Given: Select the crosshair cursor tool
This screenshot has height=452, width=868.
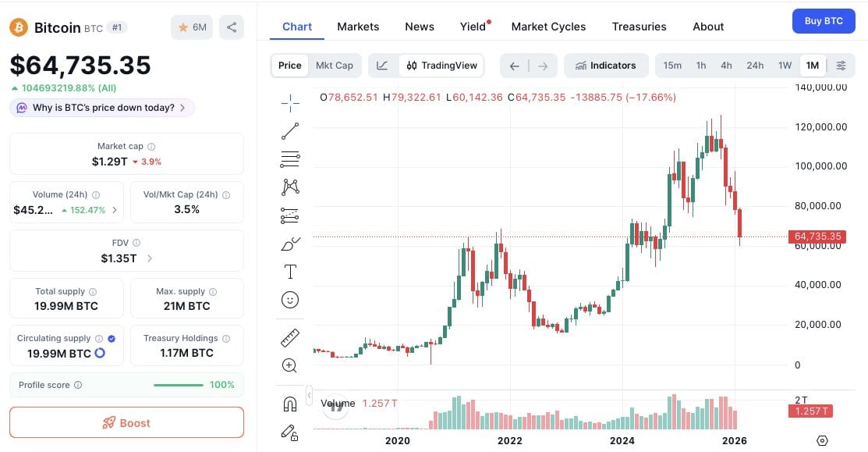Looking at the screenshot, I should coord(290,102).
